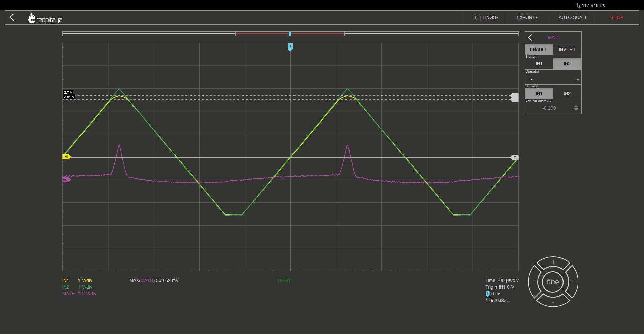Close MATH panel with back chevron
The width and height of the screenshot is (644, 334).
(x=530, y=37)
